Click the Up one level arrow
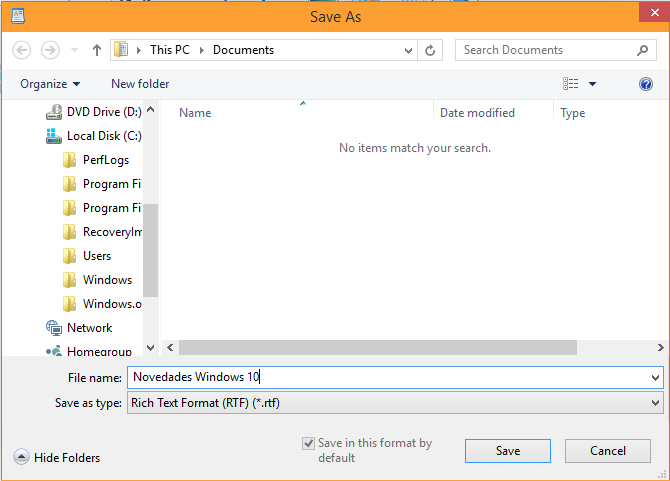670x481 pixels. click(97, 50)
